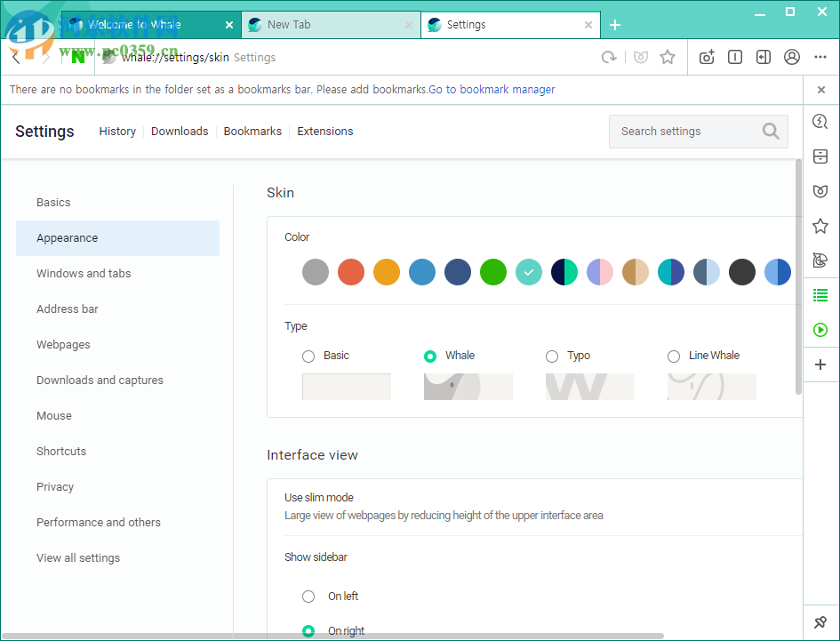Click the green play button in the sidebar
840x641 pixels.
[x=820, y=330]
